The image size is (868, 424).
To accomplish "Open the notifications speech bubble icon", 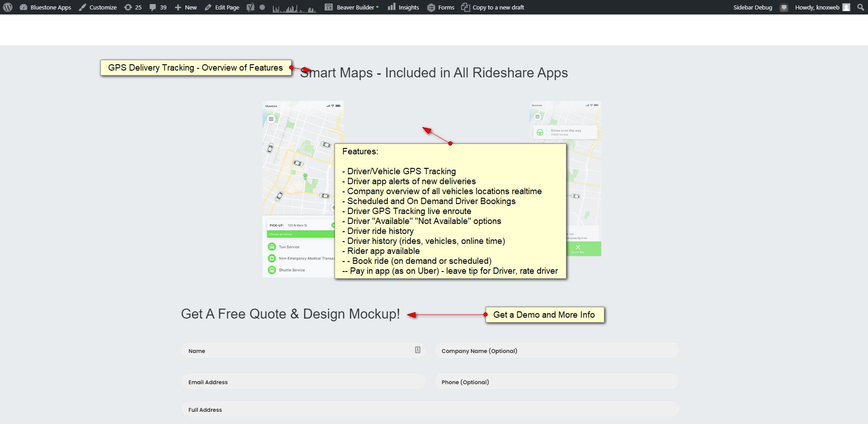I will tap(784, 7).
